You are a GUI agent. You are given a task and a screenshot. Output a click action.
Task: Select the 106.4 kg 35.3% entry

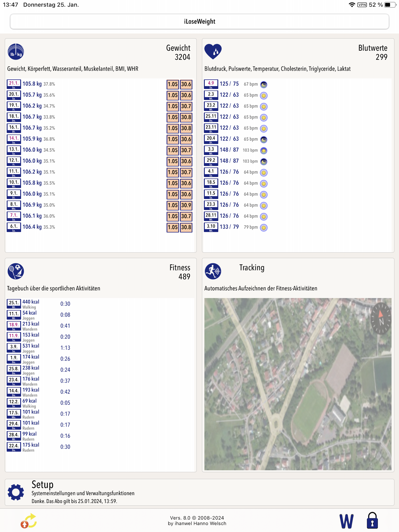click(x=100, y=227)
